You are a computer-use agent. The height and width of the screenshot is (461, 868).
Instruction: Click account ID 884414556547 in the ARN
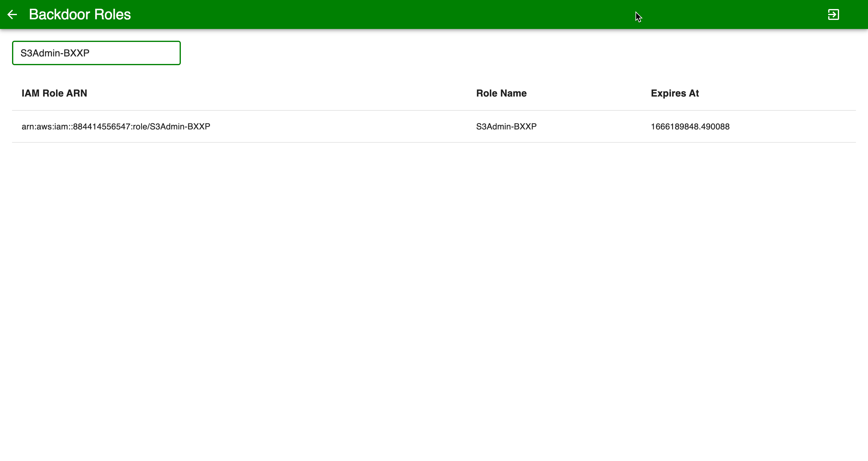coord(102,126)
